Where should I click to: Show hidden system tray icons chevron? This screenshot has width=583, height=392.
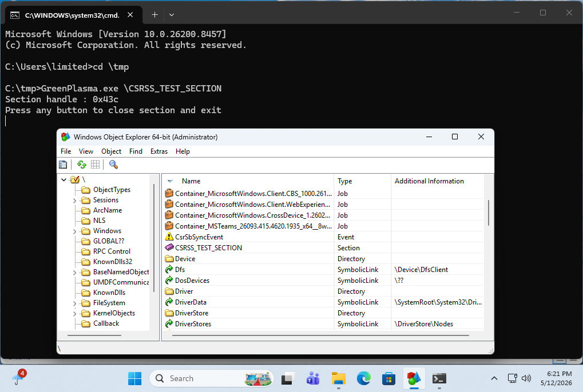coord(494,378)
